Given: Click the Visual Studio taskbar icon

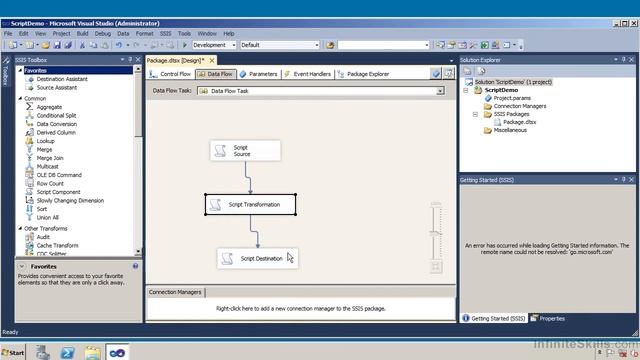Looking at the screenshot, I should (x=117, y=352).
